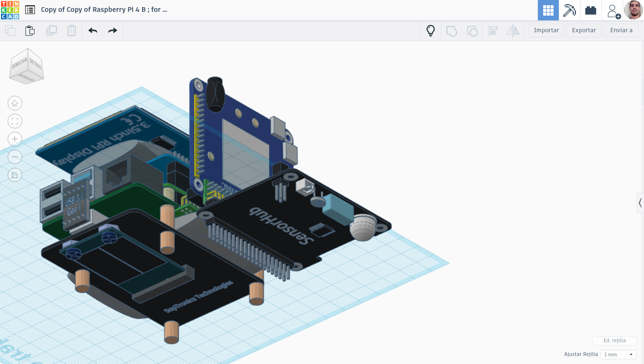Undo the last action

click(x=93, y=31)
